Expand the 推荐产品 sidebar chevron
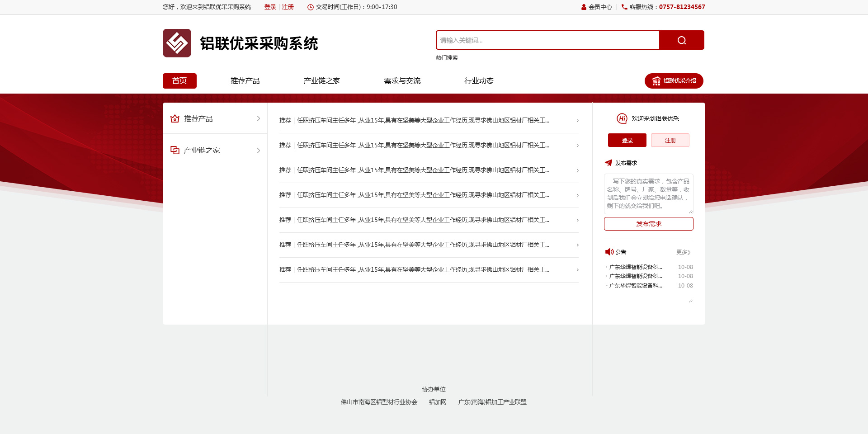 click(259, 118)
